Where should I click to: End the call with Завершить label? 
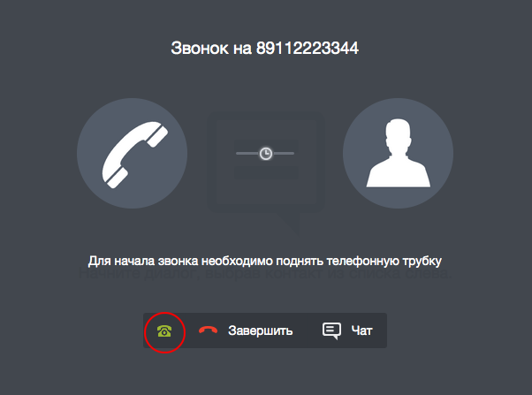260,330
